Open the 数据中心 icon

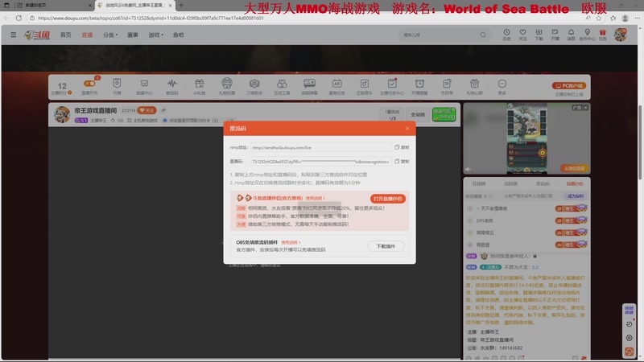pos(144,87)
